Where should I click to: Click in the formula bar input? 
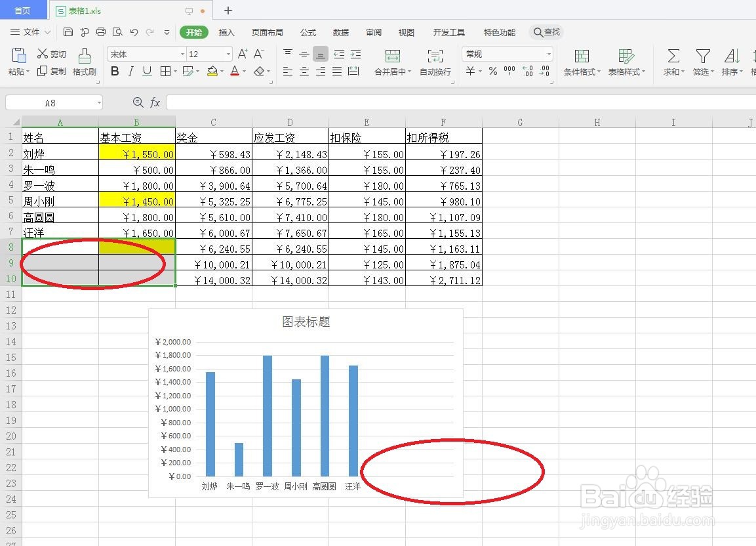point(461,102)
